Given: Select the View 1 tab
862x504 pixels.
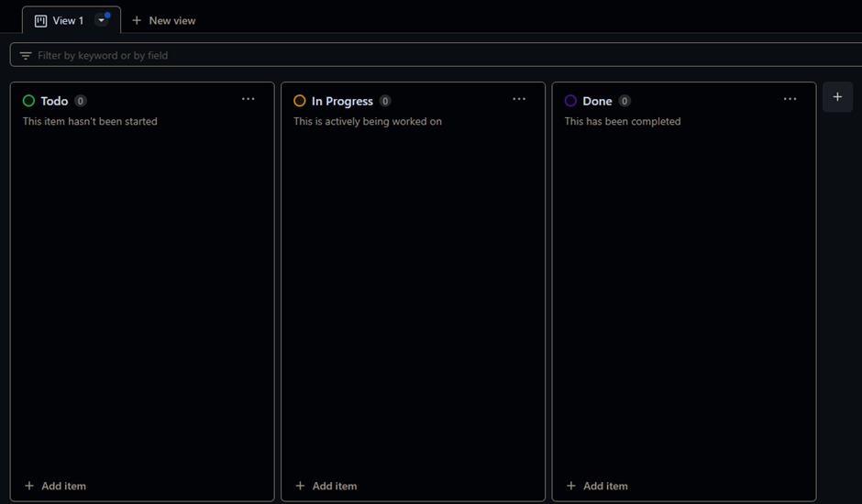Looking at the screenshot, I should coord(68,20).
